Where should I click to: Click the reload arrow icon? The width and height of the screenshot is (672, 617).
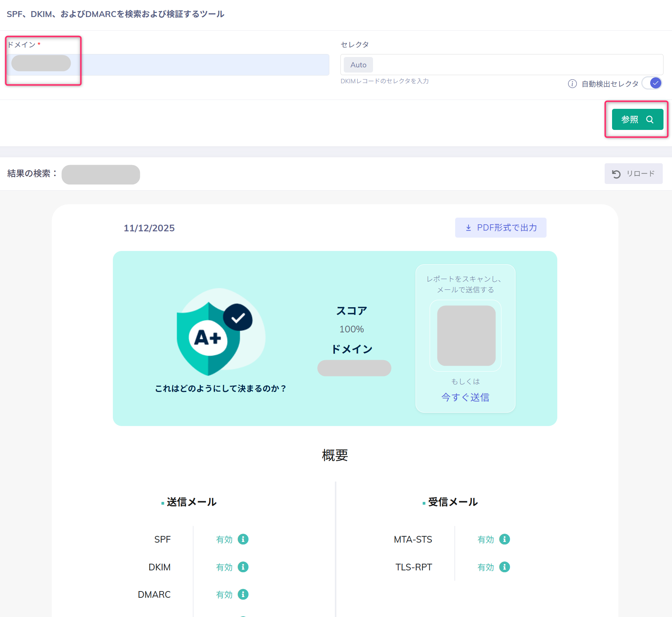616,174
